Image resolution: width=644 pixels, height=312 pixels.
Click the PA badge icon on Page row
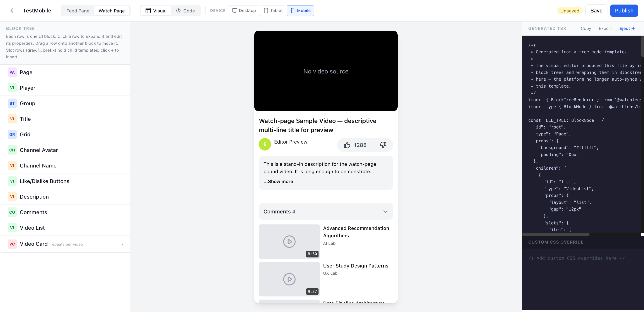pos(12,72)
